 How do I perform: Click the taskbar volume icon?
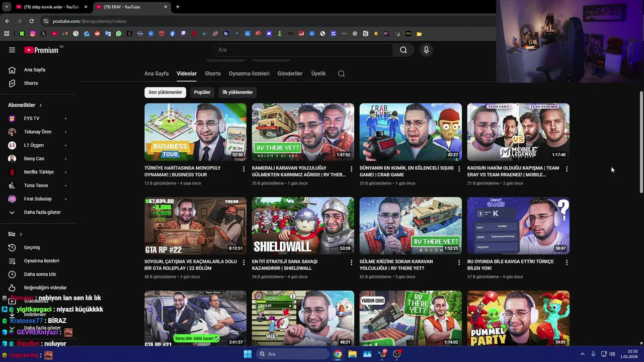[612, 354]
